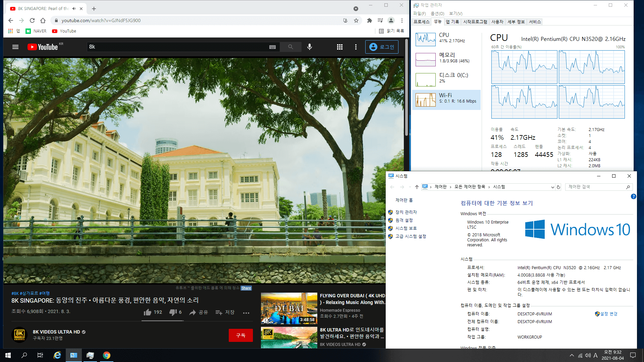Screen dimensions: 644x362
Task: Click the #8K hashtag link
Action: 15,293
